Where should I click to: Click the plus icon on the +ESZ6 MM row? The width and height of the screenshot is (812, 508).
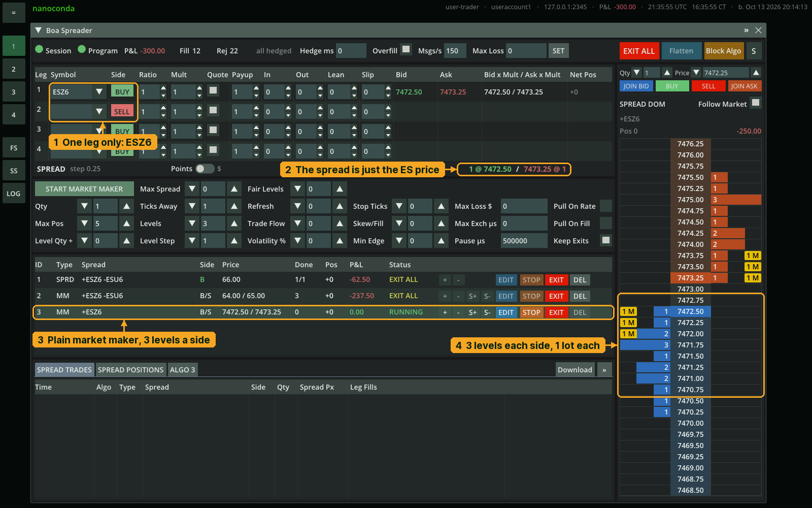click(445, 312)
